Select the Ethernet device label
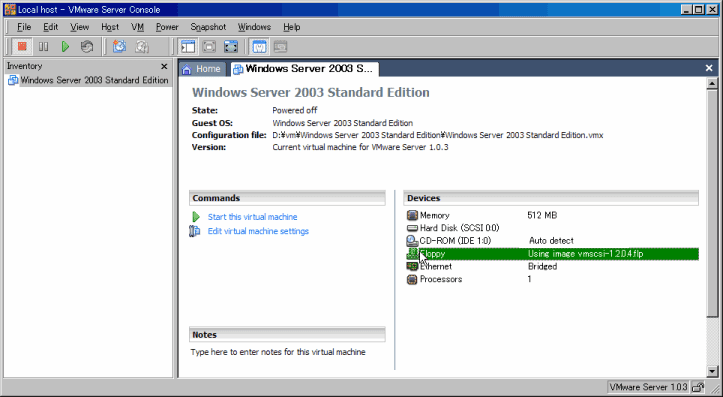The image size is (723, 397). 436,267
